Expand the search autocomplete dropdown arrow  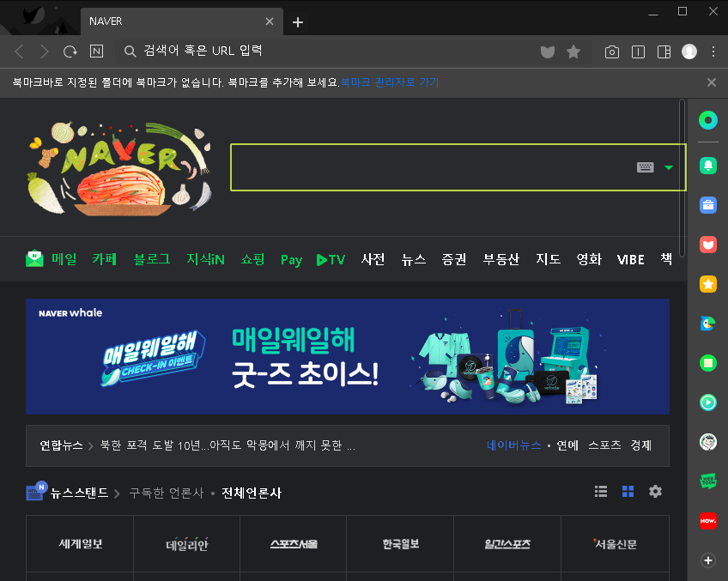coord(669,167)
